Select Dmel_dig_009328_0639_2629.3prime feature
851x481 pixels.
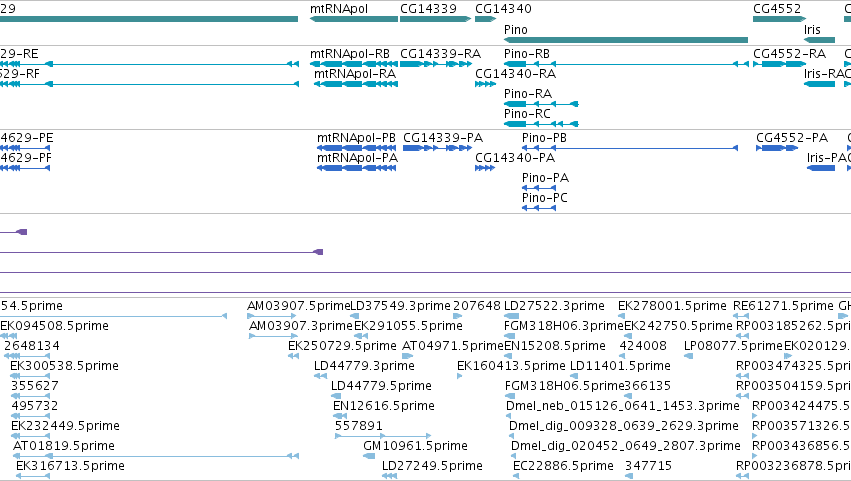[x=512, y=436]
